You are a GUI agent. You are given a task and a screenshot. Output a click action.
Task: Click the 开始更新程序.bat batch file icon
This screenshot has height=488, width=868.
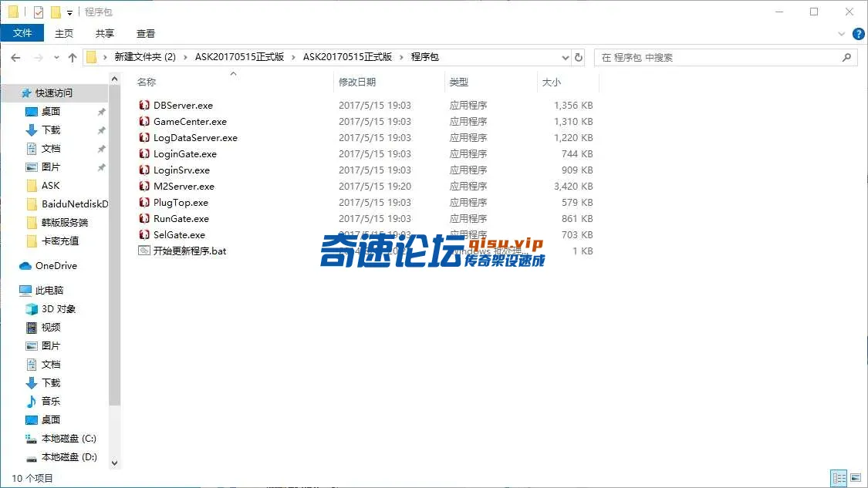[144, 251]
